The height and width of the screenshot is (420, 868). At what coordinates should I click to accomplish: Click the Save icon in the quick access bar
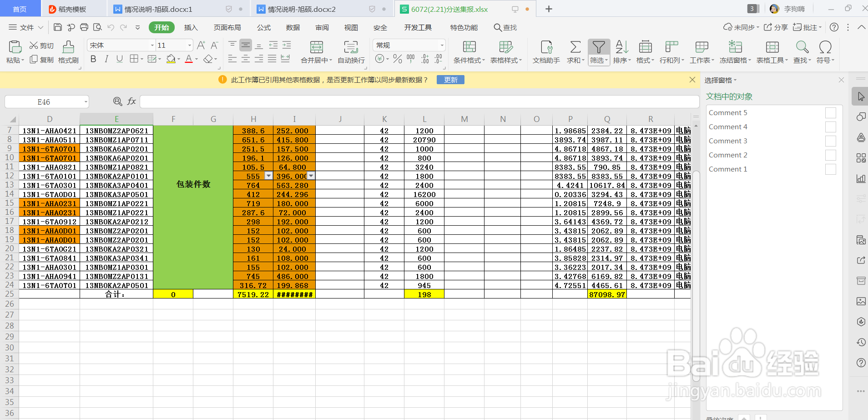point(58,27)
